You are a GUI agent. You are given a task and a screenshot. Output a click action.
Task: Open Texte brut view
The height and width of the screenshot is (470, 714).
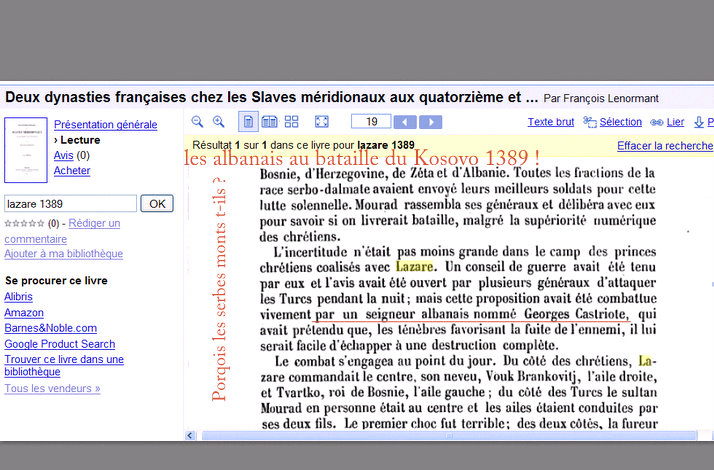click(551, 122)
